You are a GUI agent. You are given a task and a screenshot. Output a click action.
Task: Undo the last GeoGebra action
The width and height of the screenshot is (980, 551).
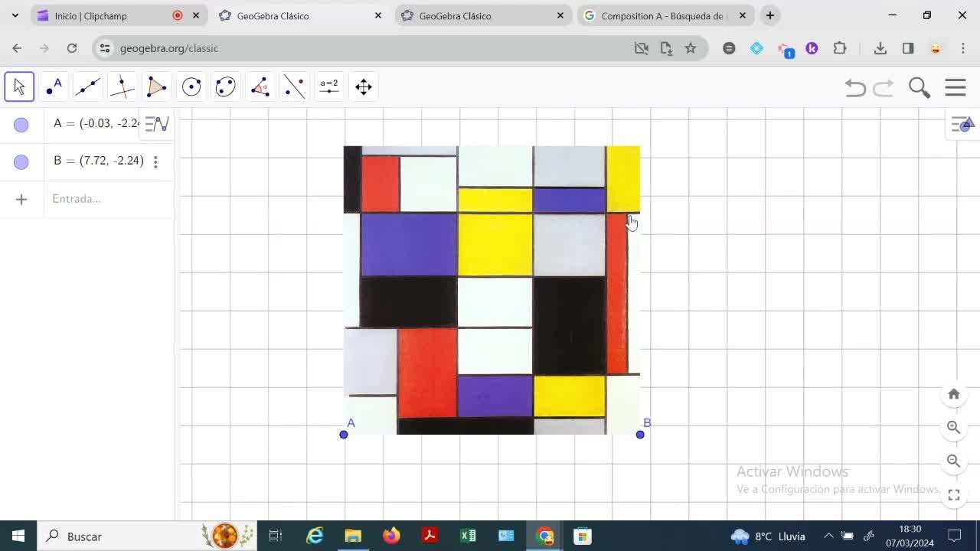click(855, 87)
